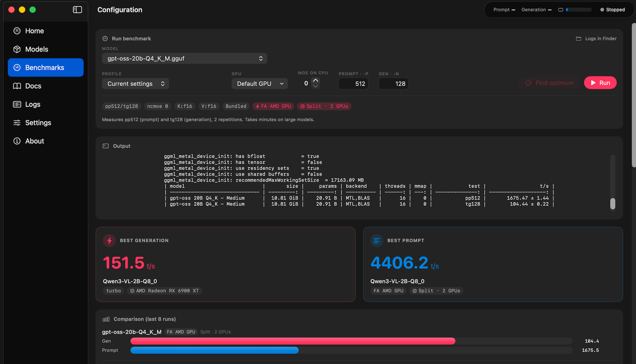This screenshot has width=636, height=364.
Task: Click the red Split · 2 GPUs tag
Action: 324,106
